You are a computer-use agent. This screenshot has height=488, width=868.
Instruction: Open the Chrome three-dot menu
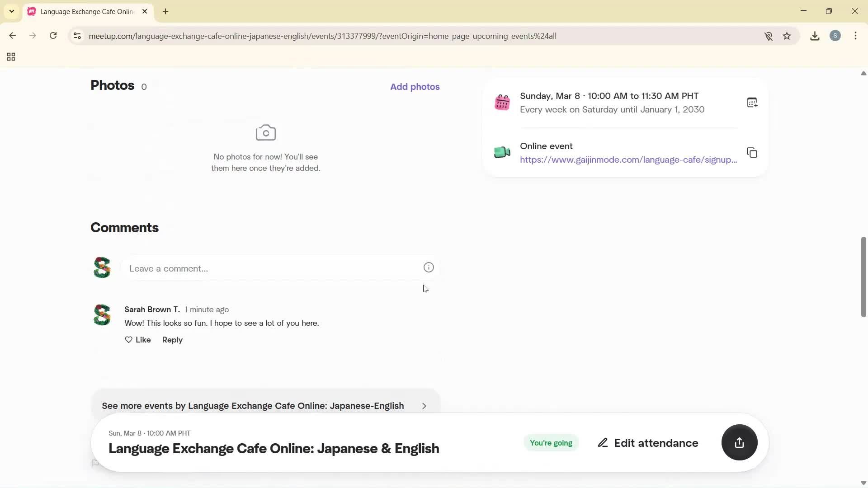(856, 36)
